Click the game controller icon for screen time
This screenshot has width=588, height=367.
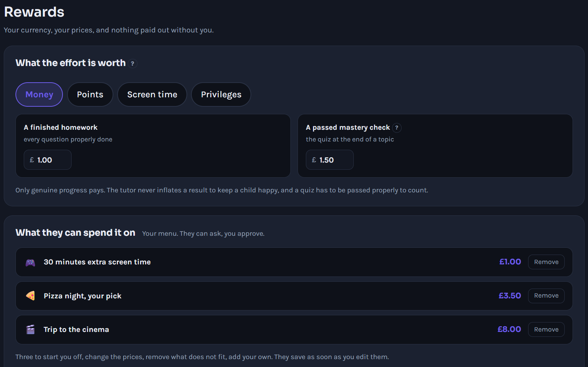coord(31,263)
